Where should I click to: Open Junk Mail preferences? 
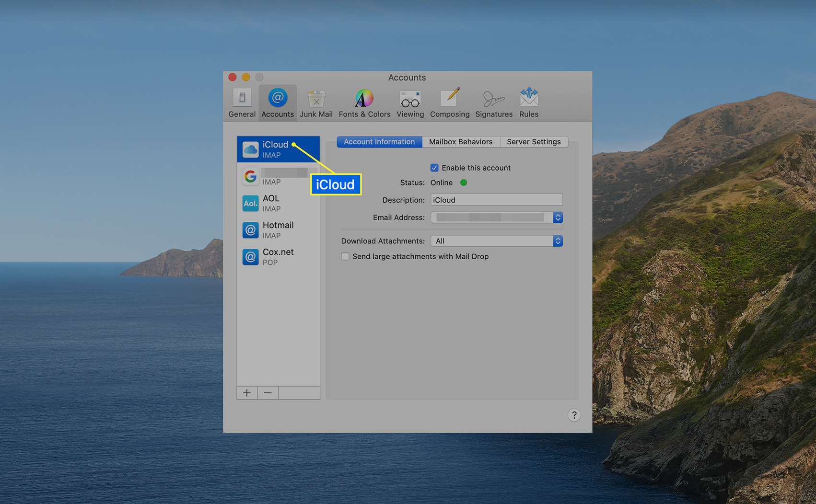pyautogui.click(x=316, y=103)
